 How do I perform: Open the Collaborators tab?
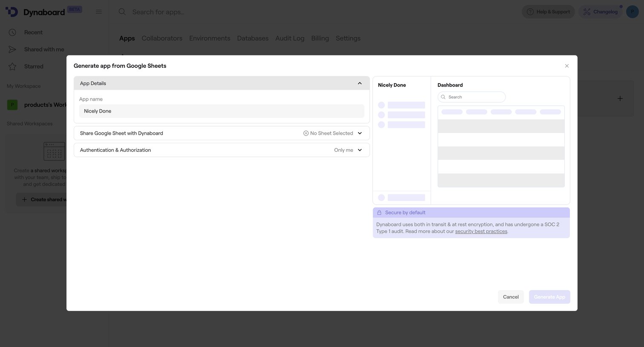tap(162, 38)
